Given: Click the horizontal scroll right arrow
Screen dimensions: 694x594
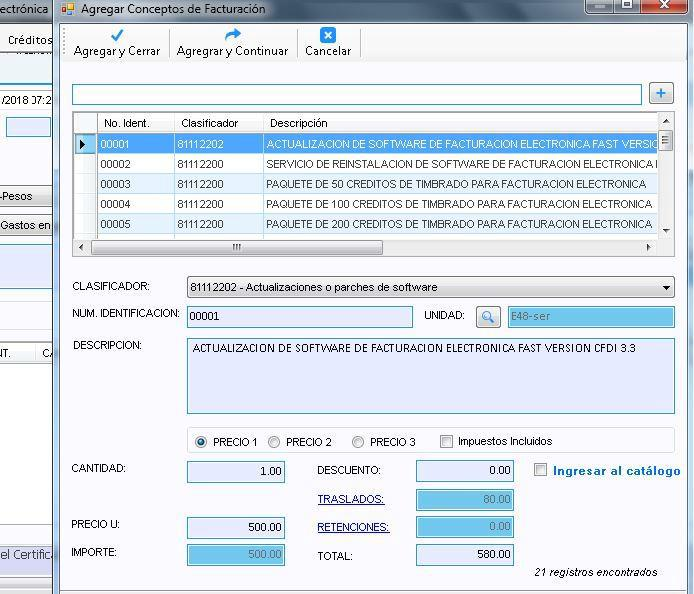Looking at the screenshot, I should [x=649, y=247].
